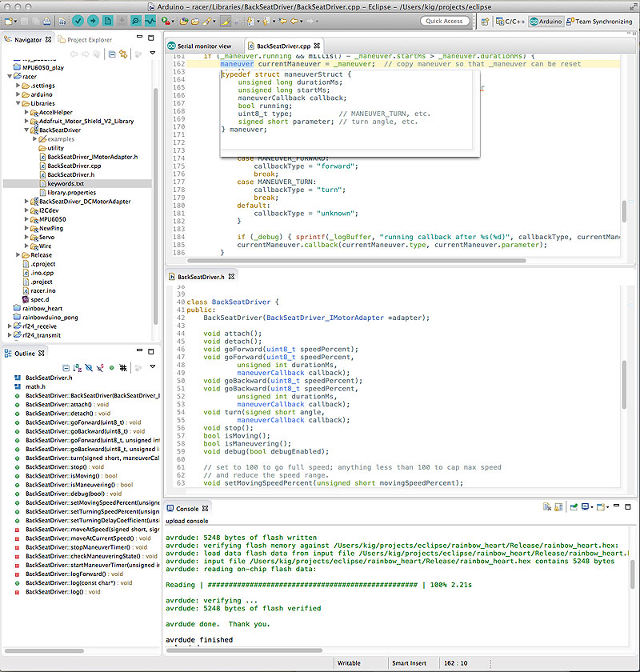Pin the Console view
Screen dimensions: 640x672
coord(574,508)
